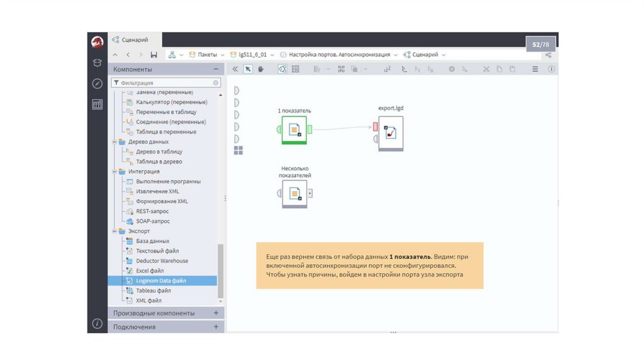
Task: Open the Пакеты breadcrumb dropdown
Action: tap(223, 55)
